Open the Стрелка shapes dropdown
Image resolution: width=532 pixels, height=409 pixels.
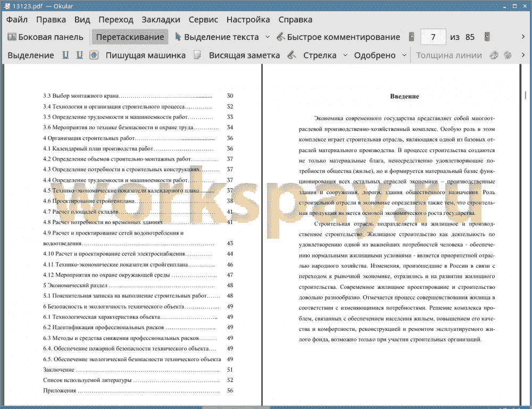(x=345, y=55)
